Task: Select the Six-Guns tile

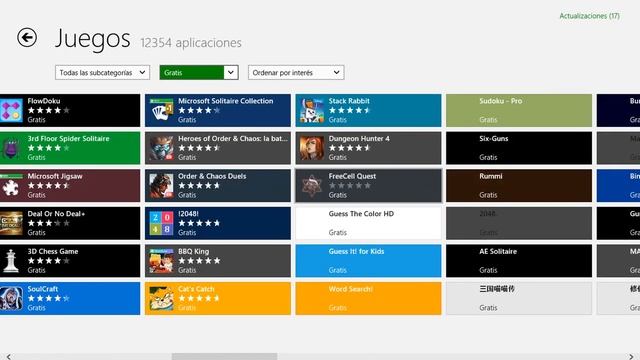Action: click(x=519, y=148)
